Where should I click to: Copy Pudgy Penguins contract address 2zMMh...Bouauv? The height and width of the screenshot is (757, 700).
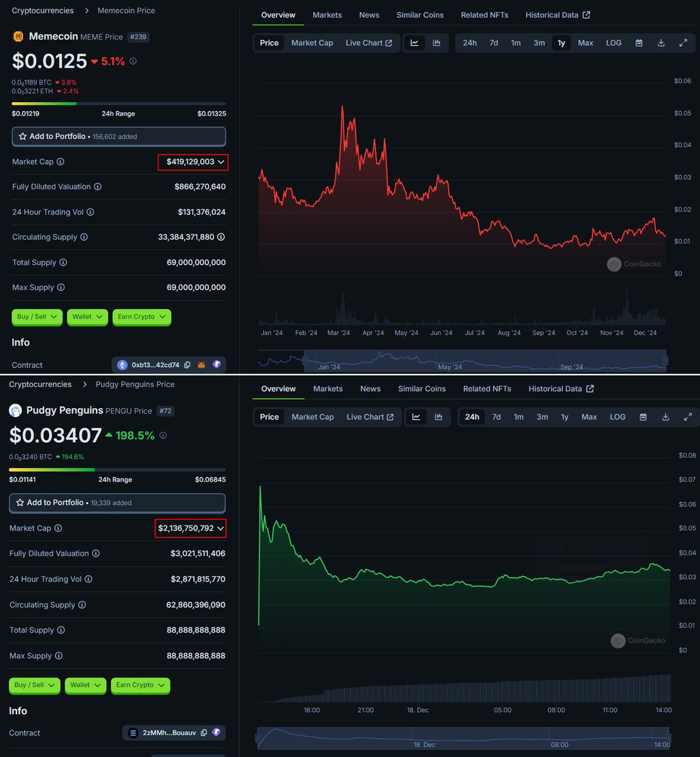point(204,733)
